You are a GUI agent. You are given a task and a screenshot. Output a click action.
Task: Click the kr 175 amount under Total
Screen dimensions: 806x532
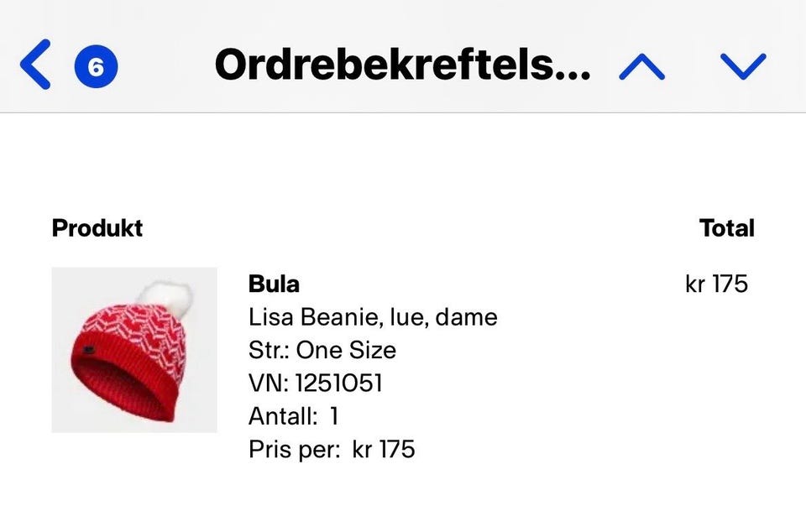716,284
